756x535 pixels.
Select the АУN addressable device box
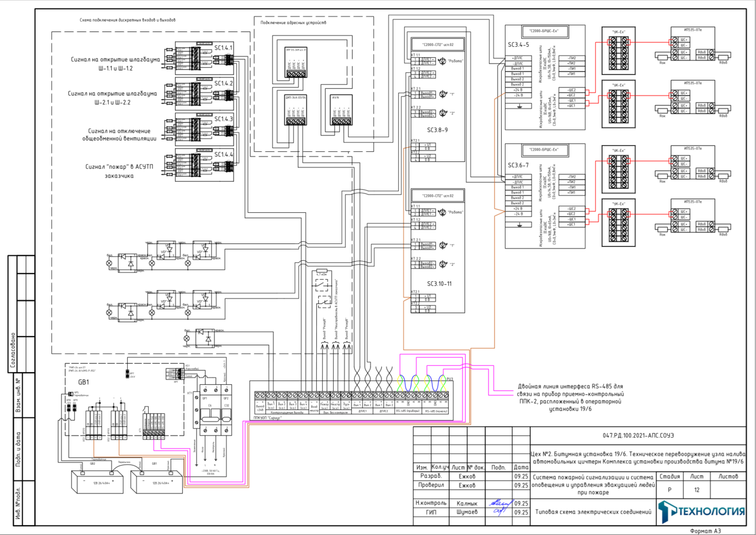[x=341, y=111]
